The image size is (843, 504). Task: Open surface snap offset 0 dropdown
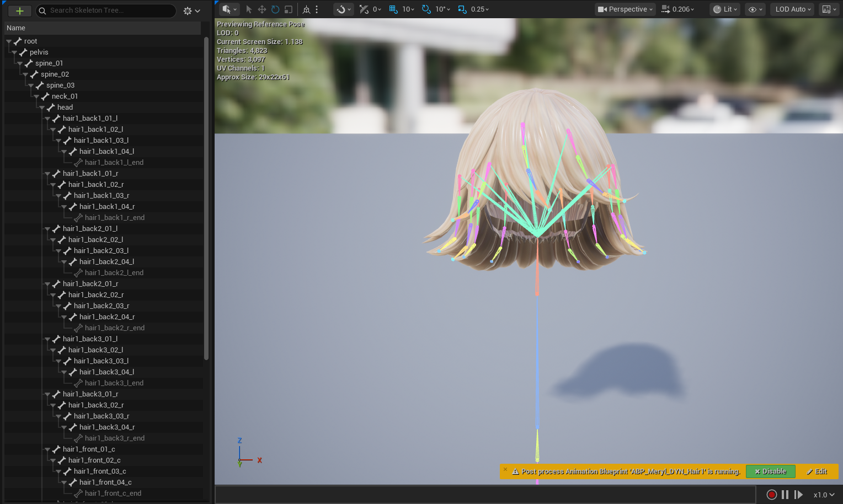tap(377, 9)
